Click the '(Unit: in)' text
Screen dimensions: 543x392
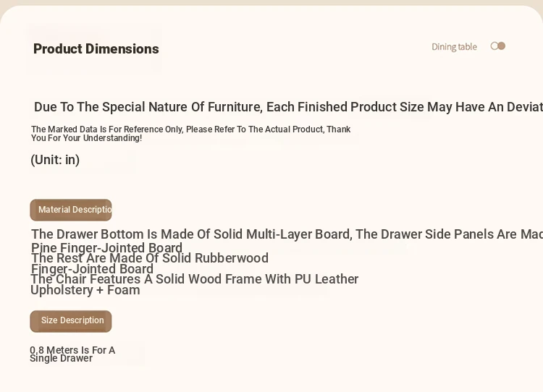point(55,160)
